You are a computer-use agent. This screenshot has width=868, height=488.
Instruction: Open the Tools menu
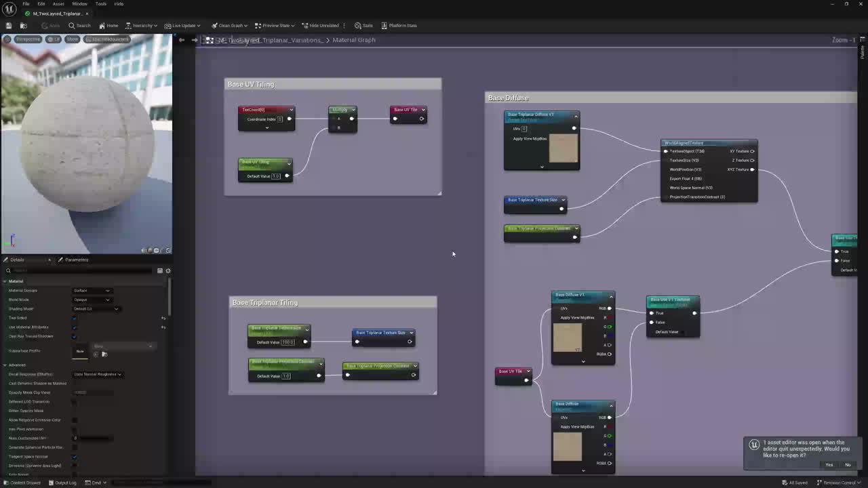tap(100, 4)
